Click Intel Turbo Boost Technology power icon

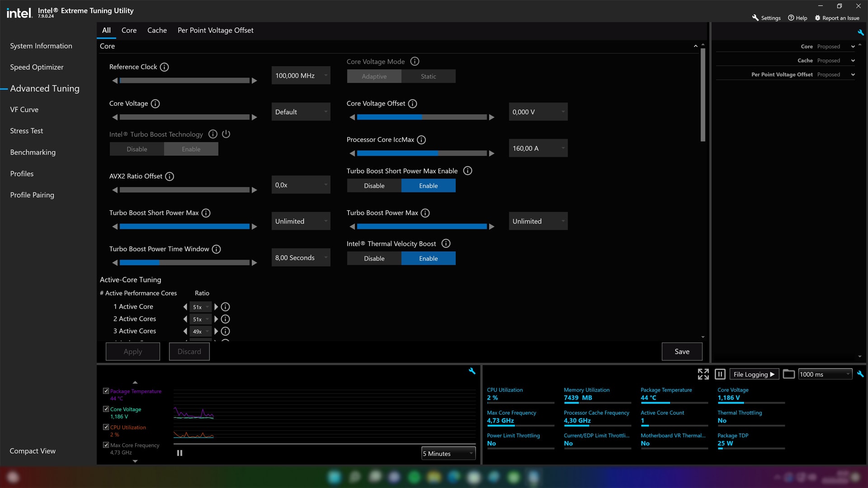point(226,134)
